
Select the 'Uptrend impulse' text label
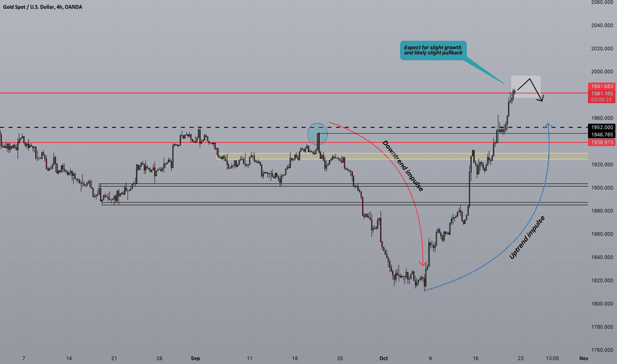527,238
